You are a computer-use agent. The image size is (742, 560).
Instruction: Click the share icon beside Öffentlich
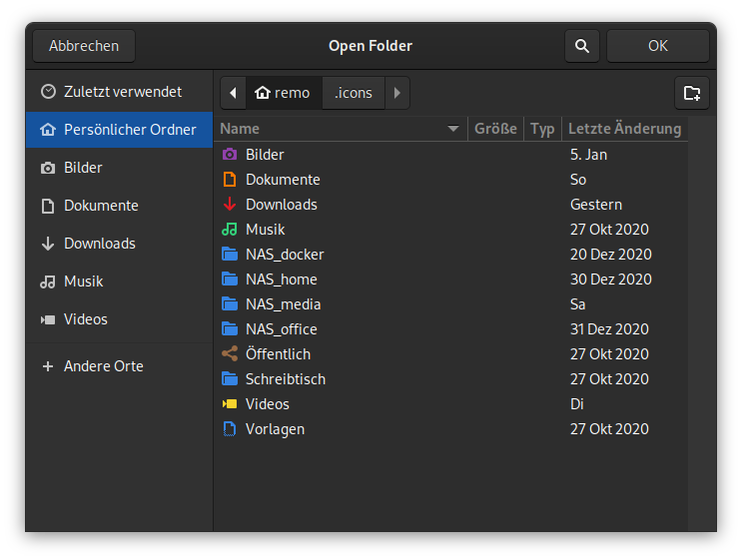coord(230,354)
